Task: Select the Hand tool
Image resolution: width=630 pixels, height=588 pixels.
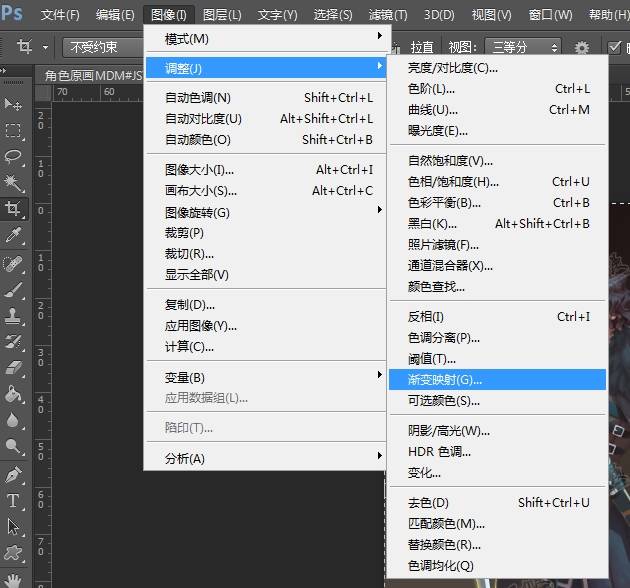Action: (x=13, y=580)
